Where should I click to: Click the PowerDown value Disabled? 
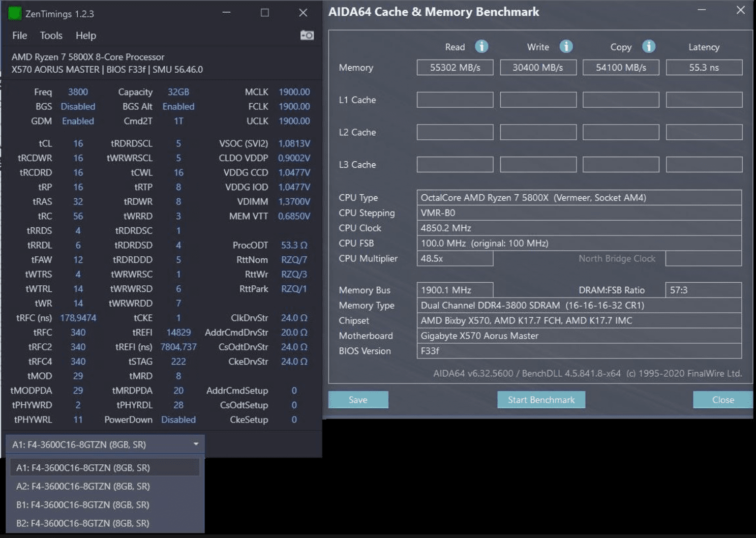click(178, 420)
